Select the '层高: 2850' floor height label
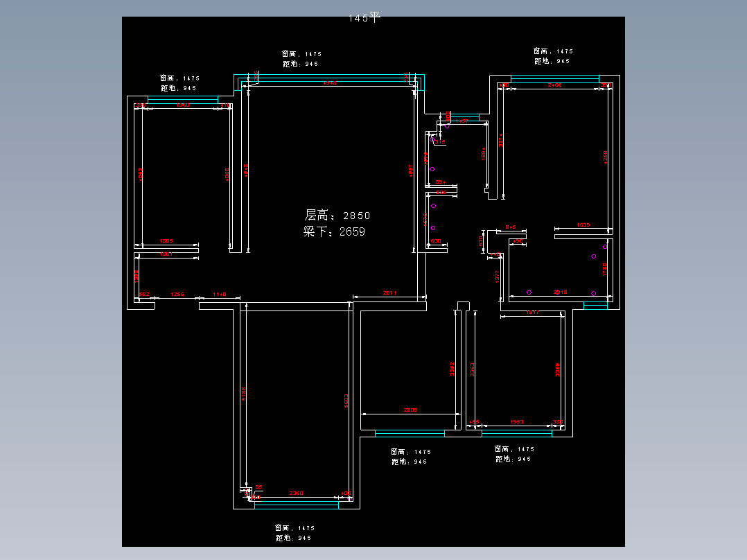 [337, 216]
